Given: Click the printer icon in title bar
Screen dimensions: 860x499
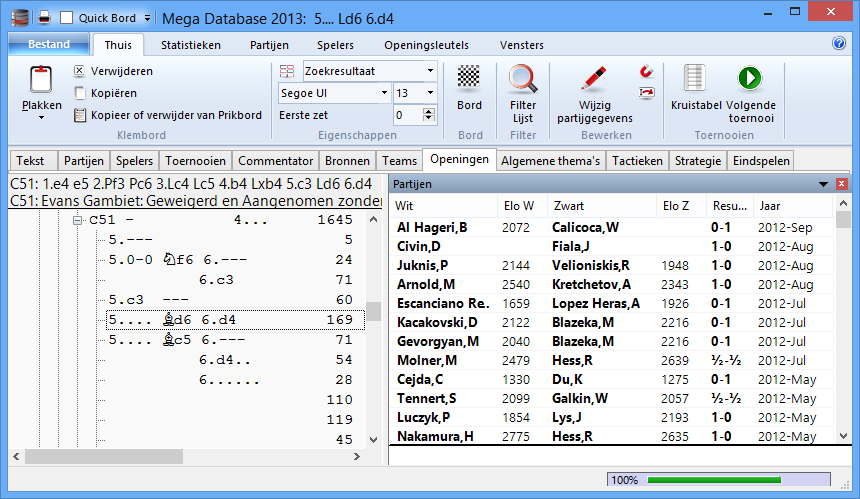Looking at the screenshot, I should pyautogui.click(x=44, y=18).
